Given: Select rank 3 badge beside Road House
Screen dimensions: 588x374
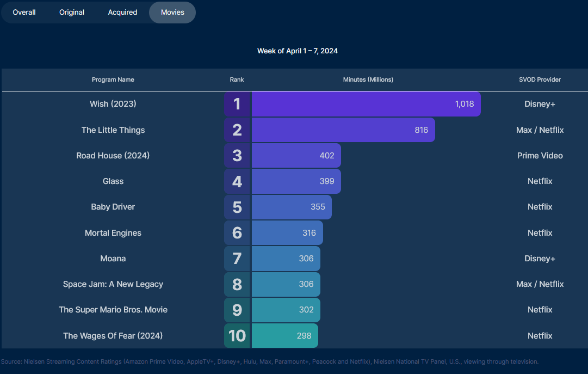Looking at the screenshot, I should [x=237, y=156].
